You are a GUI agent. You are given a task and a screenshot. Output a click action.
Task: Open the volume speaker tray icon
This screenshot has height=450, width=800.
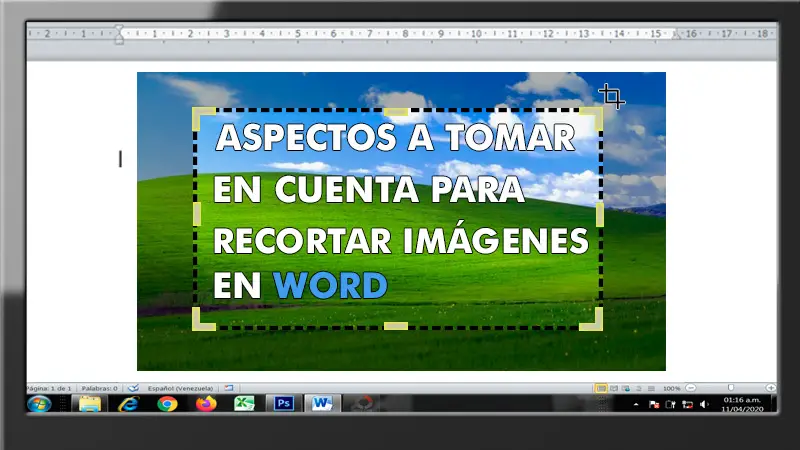point(704,405)
